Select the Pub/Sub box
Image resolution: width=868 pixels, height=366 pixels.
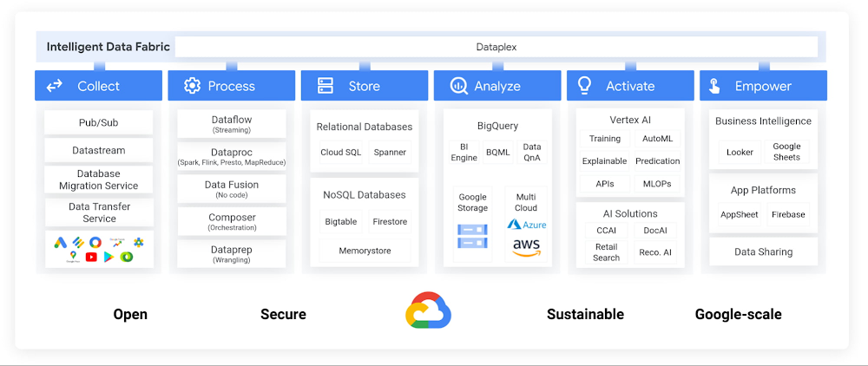pyautogui.click(x=99, y=122)
